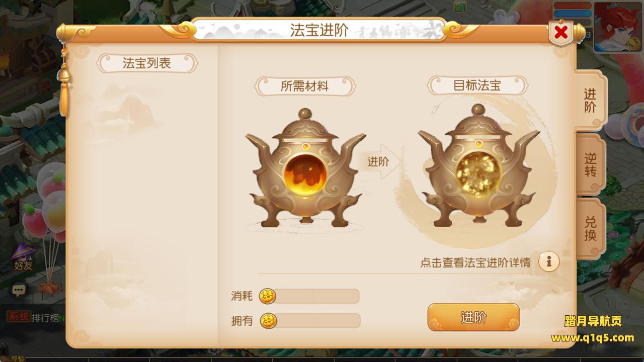This screenshot has height=362, width=644.
Task: Select the target cauldron with gold orb
Action: tap(478, 166)
